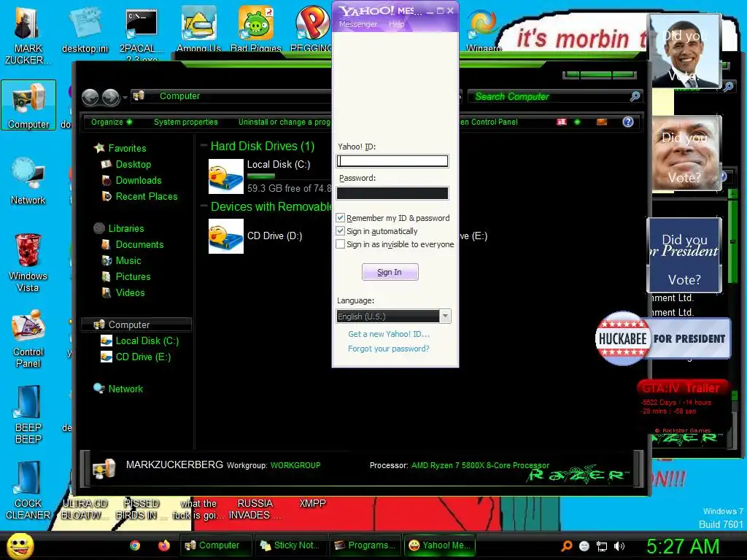
Task: Toggle Sign in automatically checkbox
Action: 340,231
